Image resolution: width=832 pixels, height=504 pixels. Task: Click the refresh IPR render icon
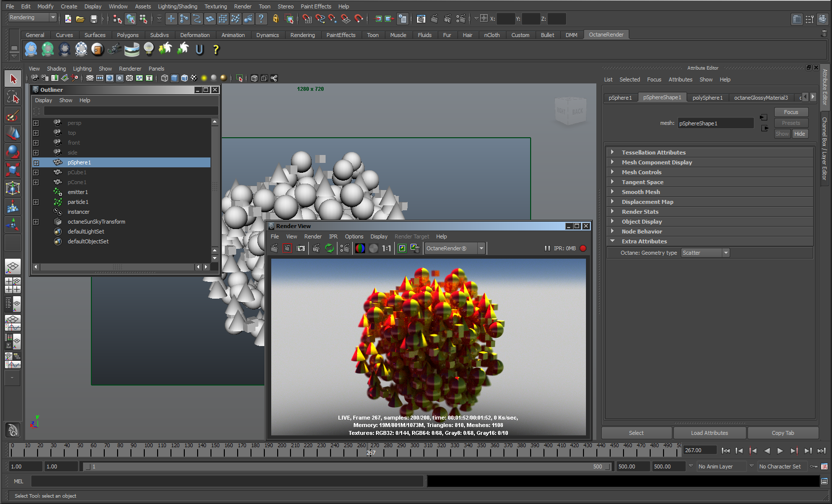[330, 248]
